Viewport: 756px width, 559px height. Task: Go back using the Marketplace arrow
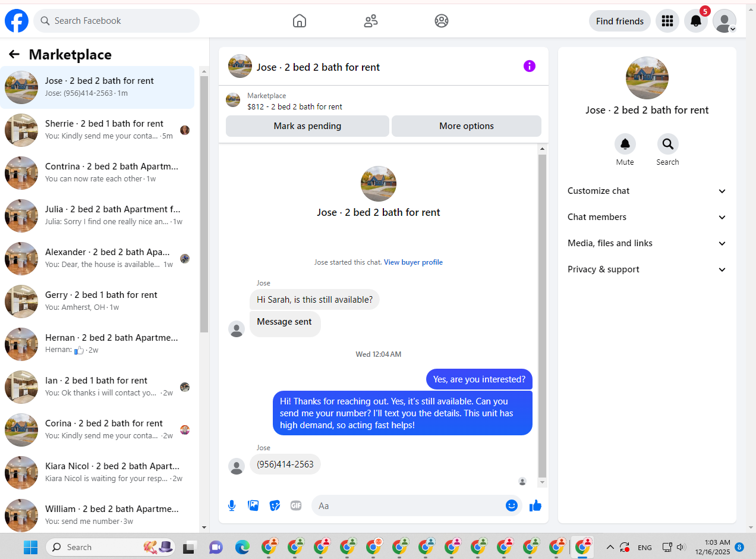pyautogui.click(x=14, y=55)
